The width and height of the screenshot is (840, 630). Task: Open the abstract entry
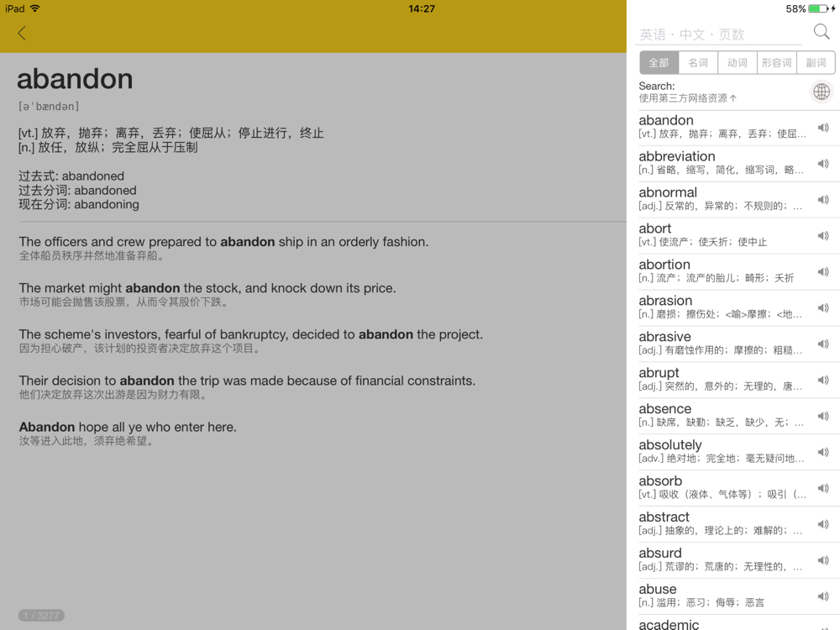[732, 524]
